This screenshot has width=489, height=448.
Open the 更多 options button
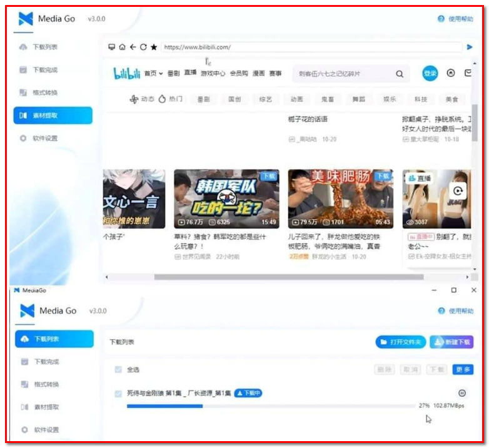(463, 370)
